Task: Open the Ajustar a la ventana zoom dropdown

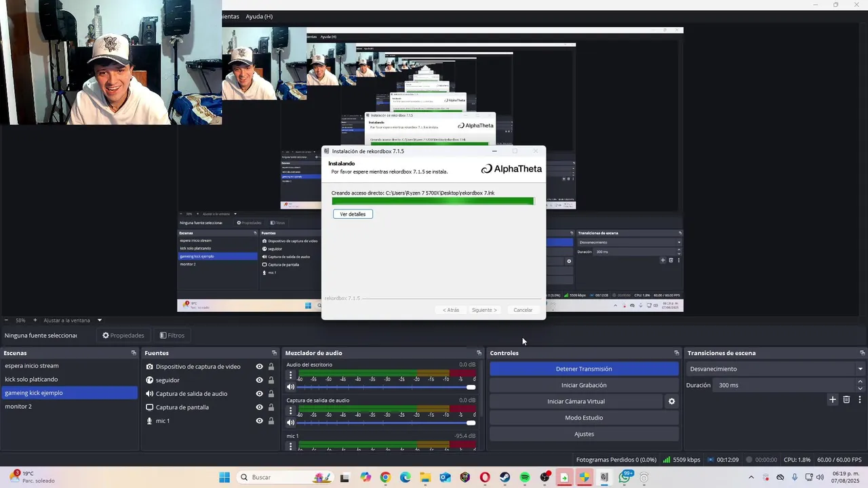Action: point(99,320)
